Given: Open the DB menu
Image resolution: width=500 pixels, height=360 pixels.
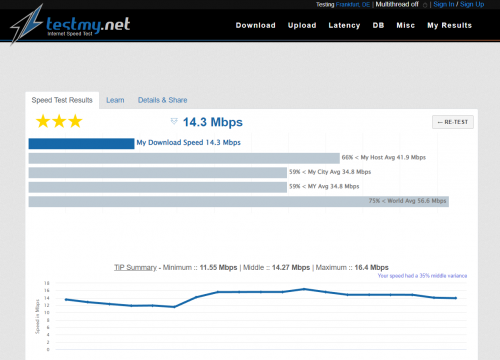Looking at the screenshot, I should 378,25.
